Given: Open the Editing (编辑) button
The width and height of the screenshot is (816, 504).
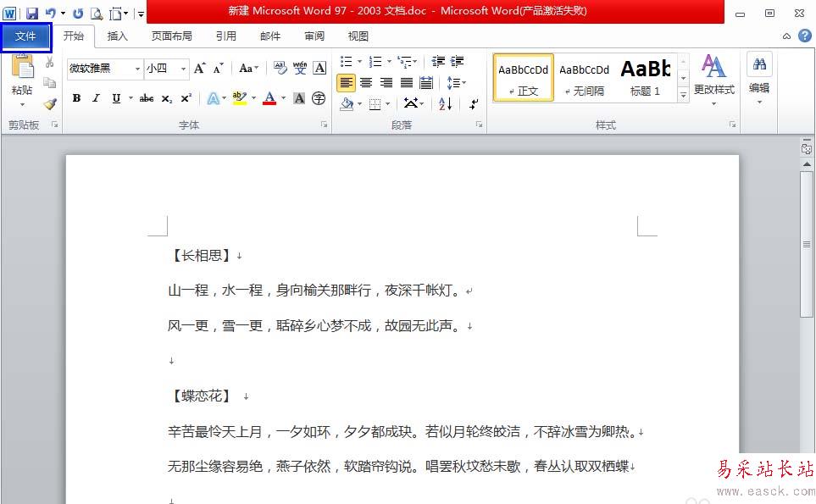Looking at the screenshot, I should tap(759, 79).
